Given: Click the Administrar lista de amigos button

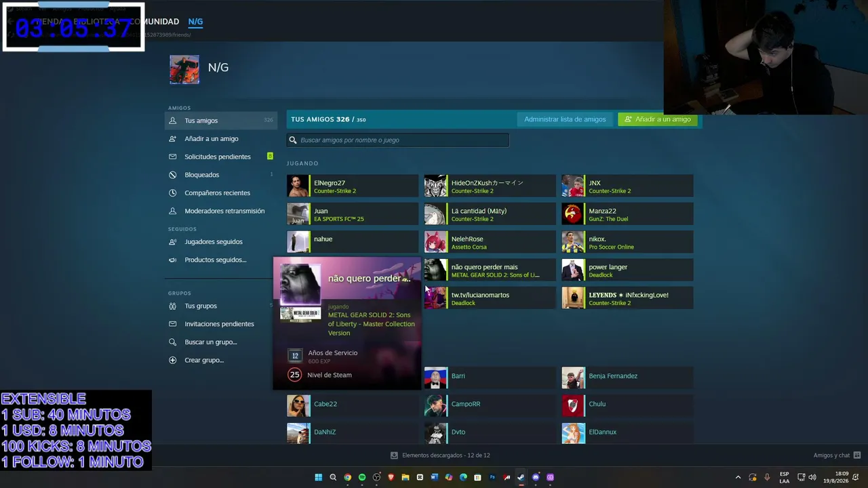Looking at the screenshot, I should pos(565,119).
